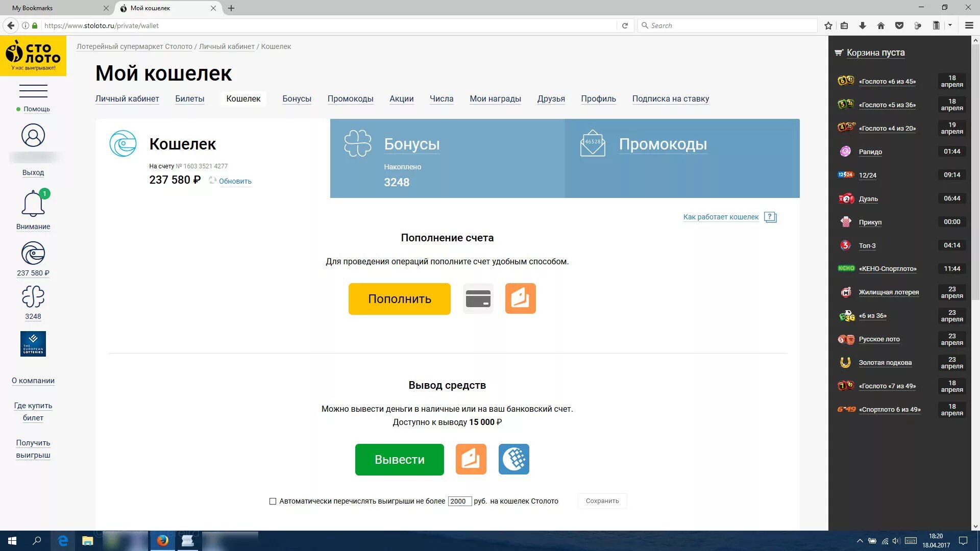Open a new browser tab with plus

click(231, 8)
